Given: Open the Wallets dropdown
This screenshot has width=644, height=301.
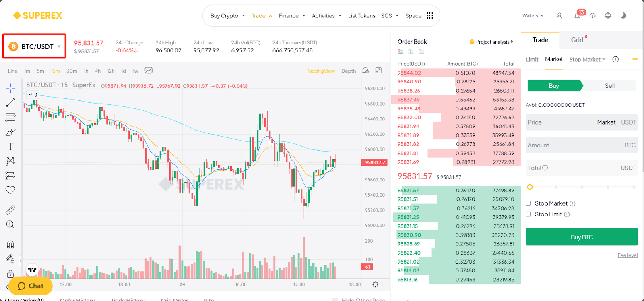Looking at the screenshot, I should (x=533, y=16).
